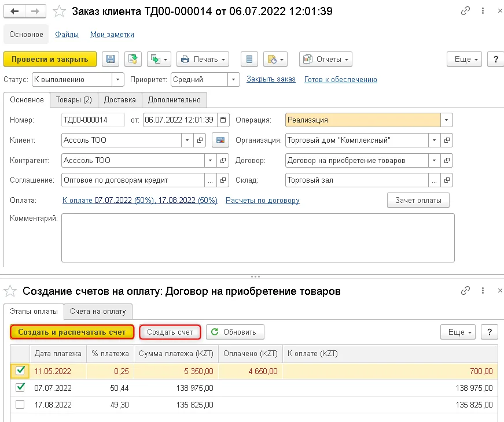The image size is (504, 422).
Task: Click the Номер field ТД00-000014
Action: coord(93,120)
